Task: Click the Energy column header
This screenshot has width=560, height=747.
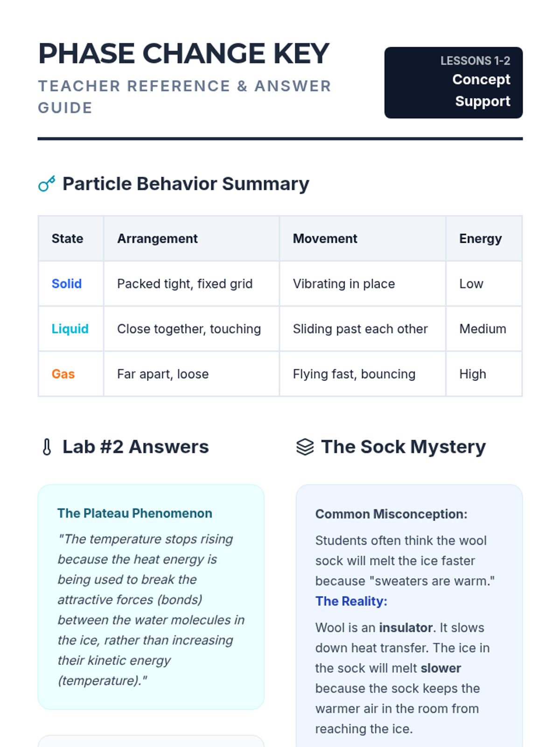Action: pyautogui.click(x=480, y=239)
